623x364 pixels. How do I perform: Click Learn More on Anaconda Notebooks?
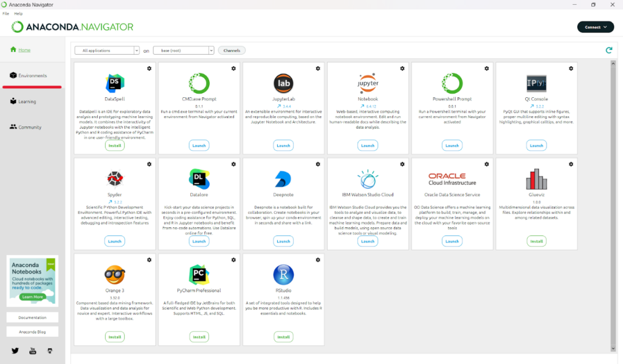coord(33,297)
